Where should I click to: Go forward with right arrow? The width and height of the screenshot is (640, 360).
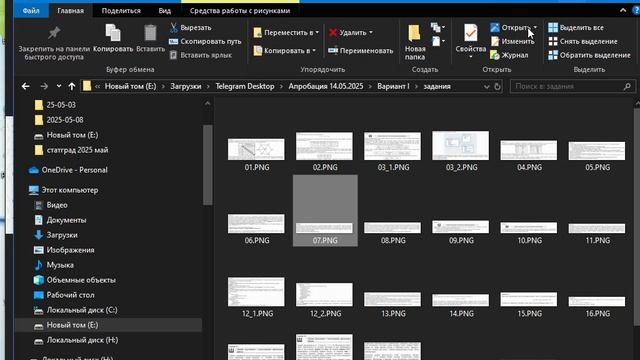pos(44,86)
